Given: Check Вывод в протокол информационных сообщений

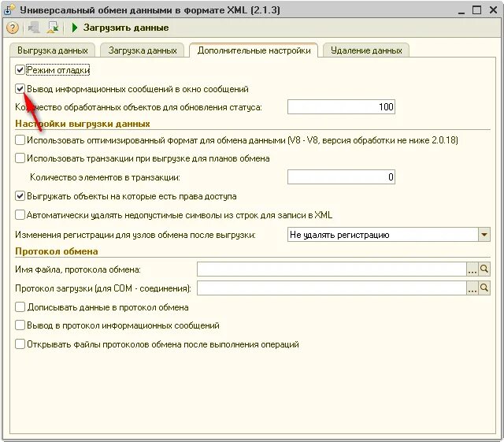Looking at the screenshot, I should [x=20, y=325].
